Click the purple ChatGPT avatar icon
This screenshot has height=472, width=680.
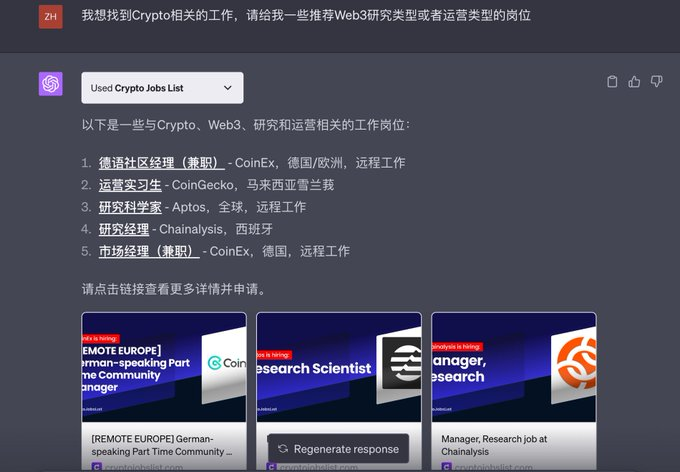point(51,84)
